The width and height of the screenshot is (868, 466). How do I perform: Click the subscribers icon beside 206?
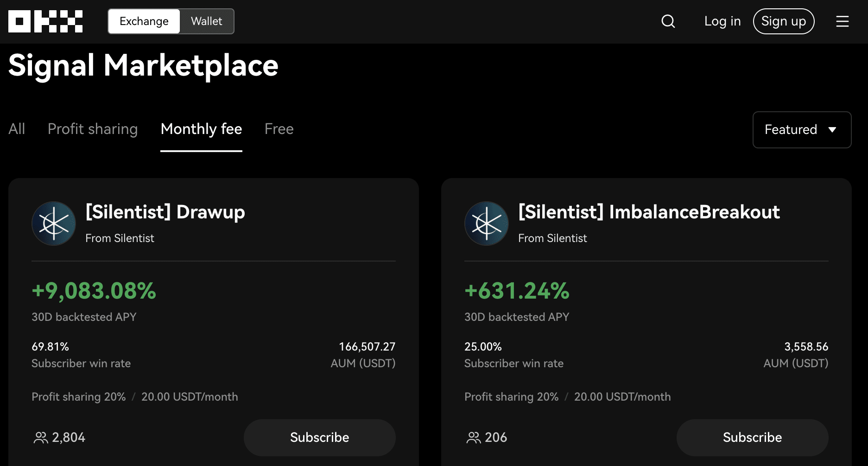[474, 438]
